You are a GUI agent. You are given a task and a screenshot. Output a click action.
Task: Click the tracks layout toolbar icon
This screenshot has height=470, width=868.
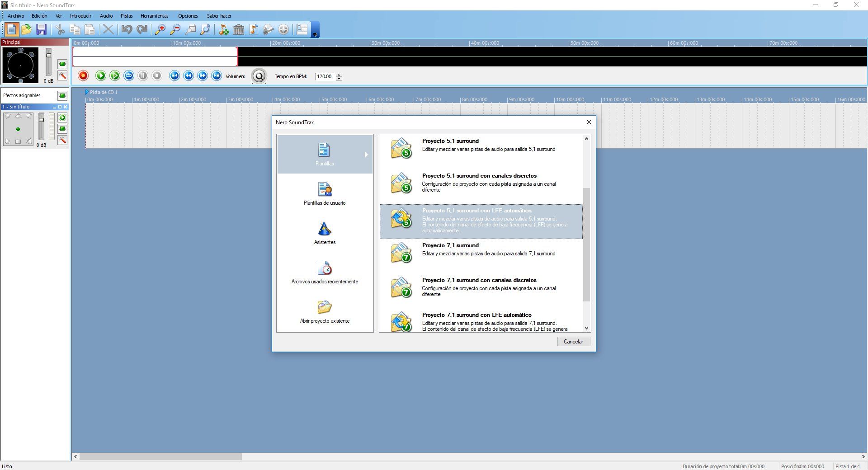(x=302, y=30)
